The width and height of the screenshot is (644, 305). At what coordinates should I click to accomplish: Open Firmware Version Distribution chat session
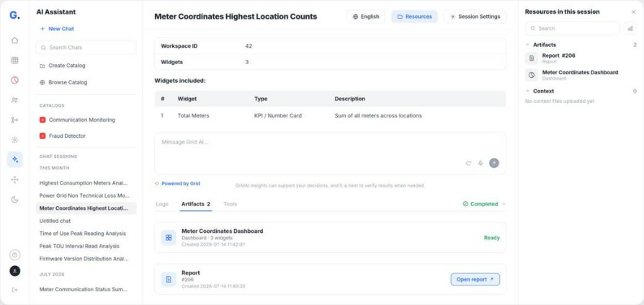click(84, 259)
